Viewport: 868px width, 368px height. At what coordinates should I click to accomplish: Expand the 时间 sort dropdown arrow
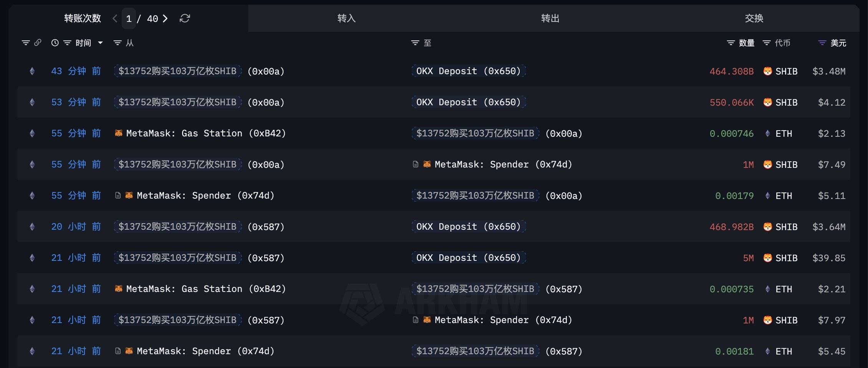click(x=100, y=43)
